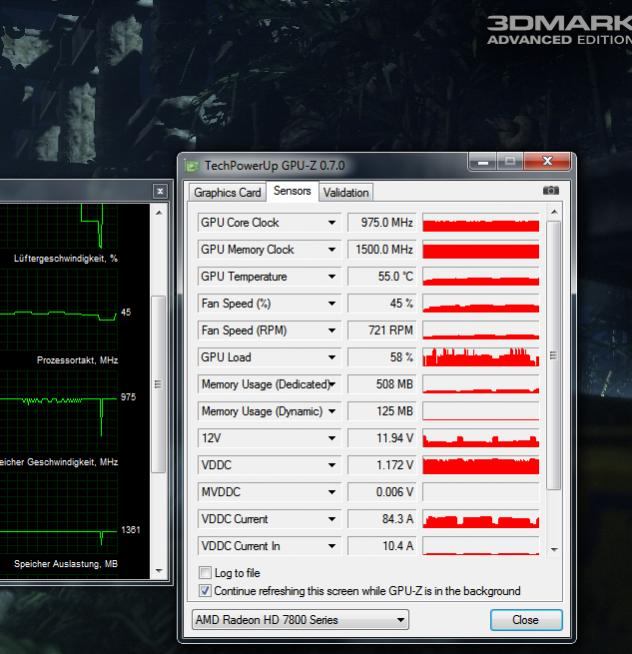
Task: Open the GPU Core Clock sensor dropdown
Action: pos(332,223)
